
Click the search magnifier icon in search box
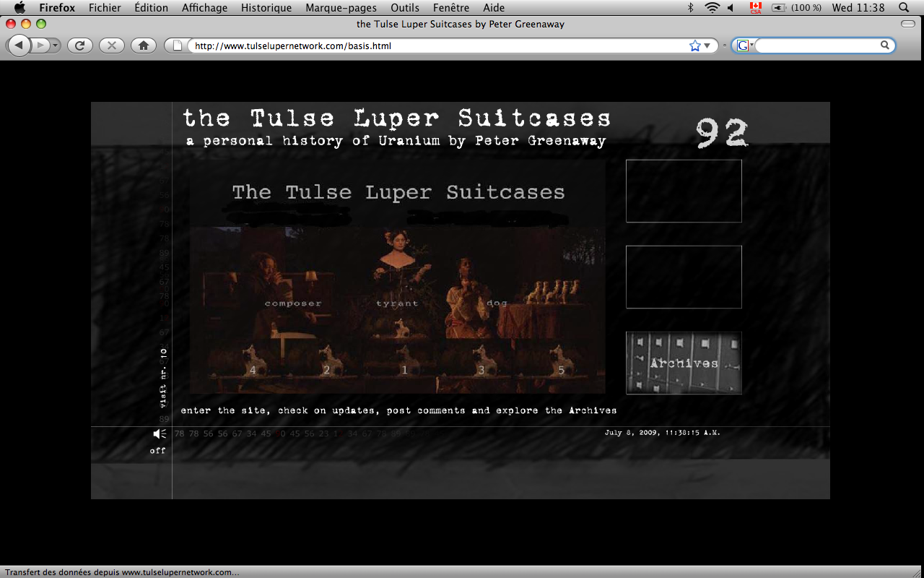click(885, 46)
